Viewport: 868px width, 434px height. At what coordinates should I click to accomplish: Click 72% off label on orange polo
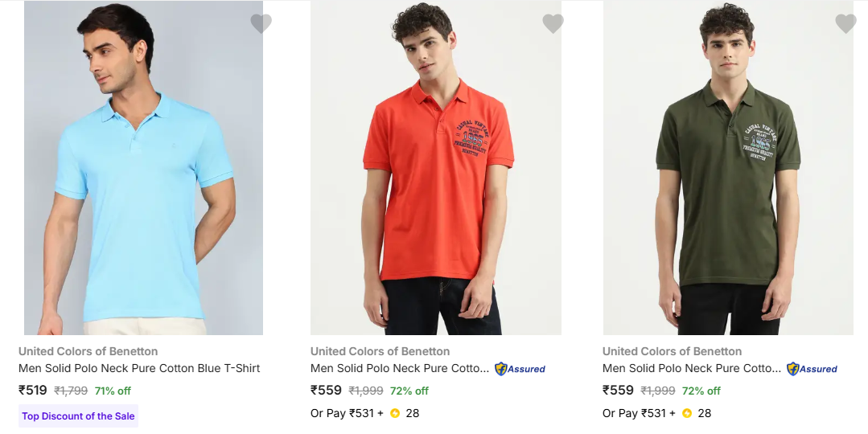point(409,391)
